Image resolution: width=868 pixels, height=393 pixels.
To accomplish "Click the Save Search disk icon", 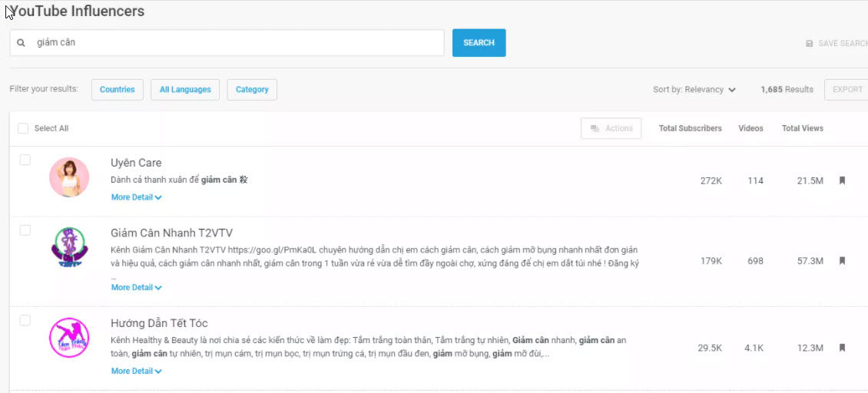I will point(809,44).
